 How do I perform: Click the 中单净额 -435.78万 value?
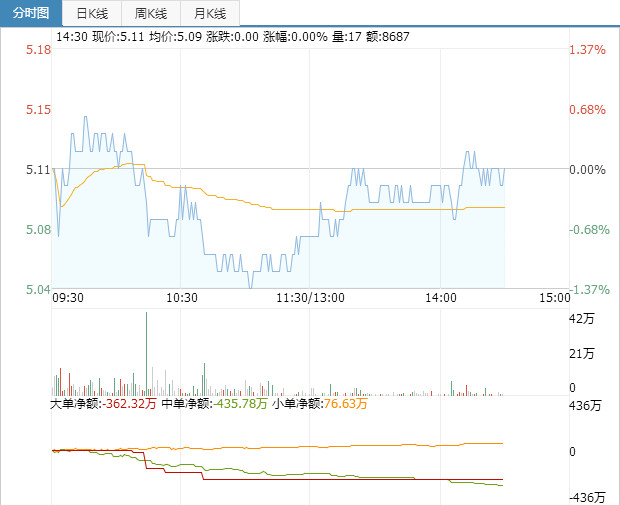[x=240, y=404]
